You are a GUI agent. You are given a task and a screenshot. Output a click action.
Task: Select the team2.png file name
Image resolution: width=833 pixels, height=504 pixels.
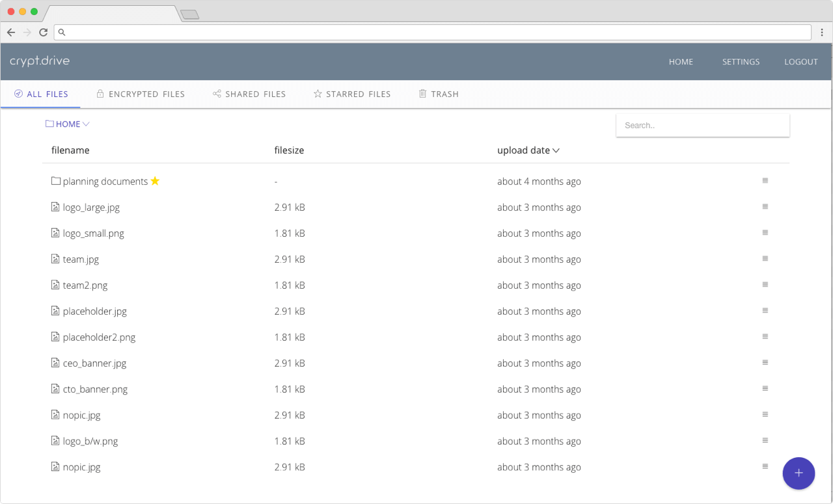pyautogui.click(x=85, y=285)
